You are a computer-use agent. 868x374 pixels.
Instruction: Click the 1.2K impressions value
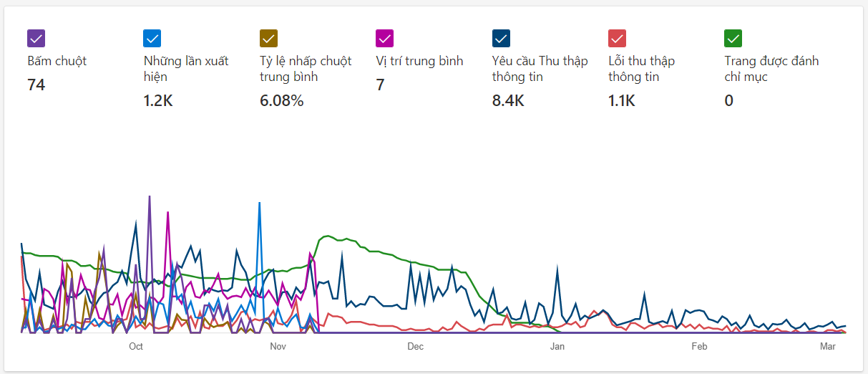click(x=158, y=101)
